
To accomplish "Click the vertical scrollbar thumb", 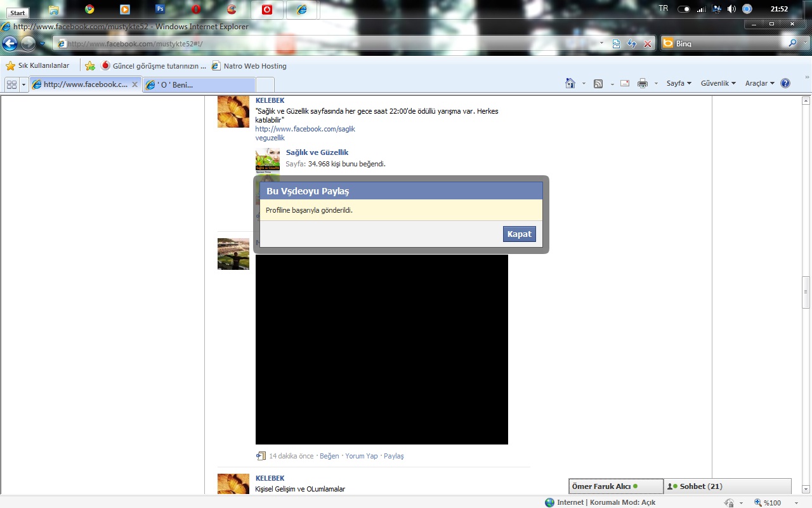I will pyautogui.click(x=806, y=292).
